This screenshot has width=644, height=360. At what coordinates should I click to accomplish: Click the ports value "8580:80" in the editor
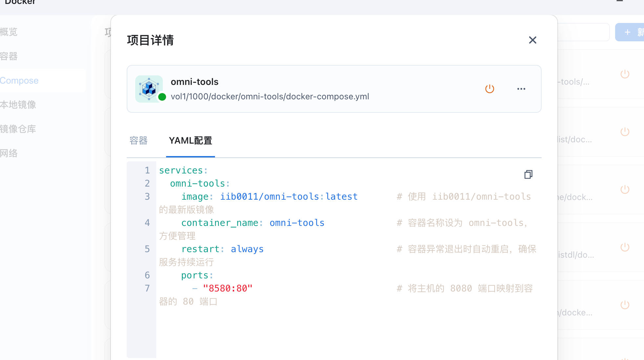(x=227, y=289)
